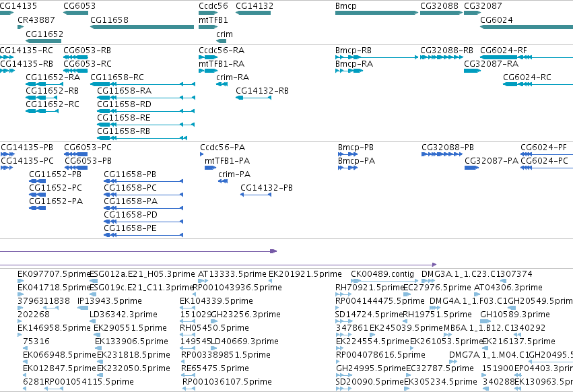
Task: Click the CK00489.contig label
Action: 382,274
